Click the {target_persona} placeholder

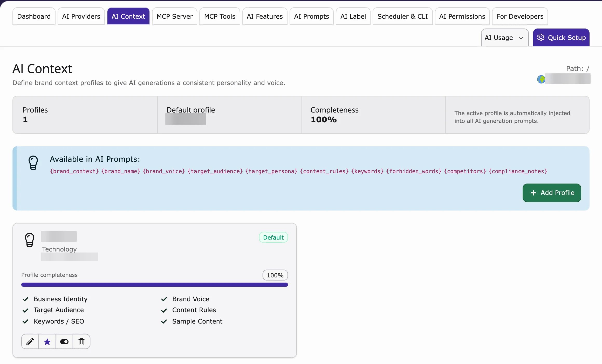coord(271,171)
